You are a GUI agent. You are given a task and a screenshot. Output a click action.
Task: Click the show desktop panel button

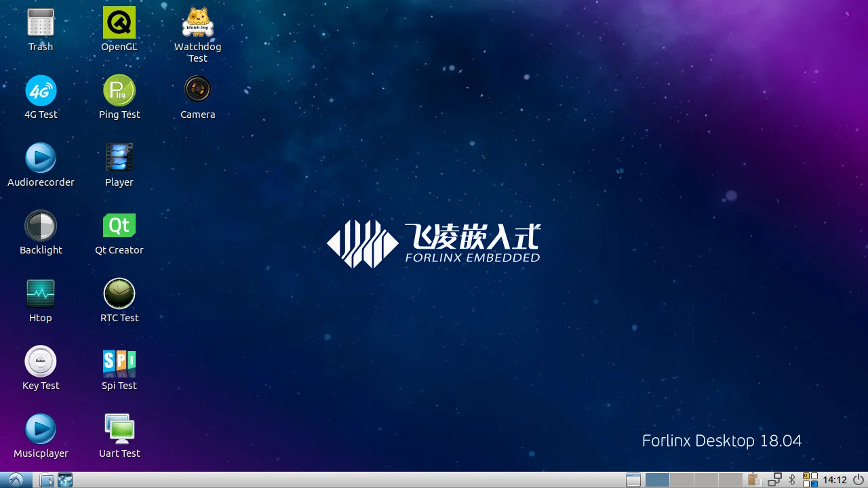633,481
